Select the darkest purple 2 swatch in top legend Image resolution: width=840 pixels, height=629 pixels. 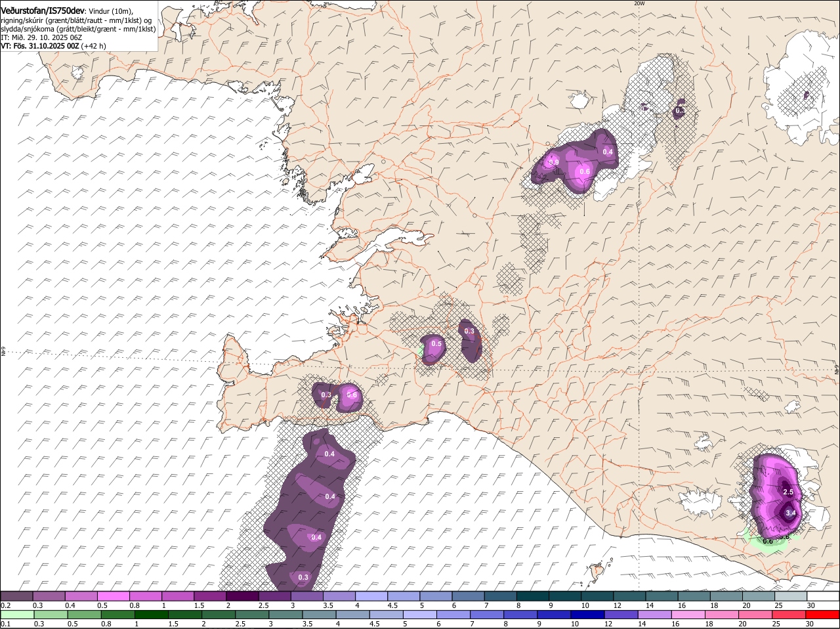tap(242, 596)
